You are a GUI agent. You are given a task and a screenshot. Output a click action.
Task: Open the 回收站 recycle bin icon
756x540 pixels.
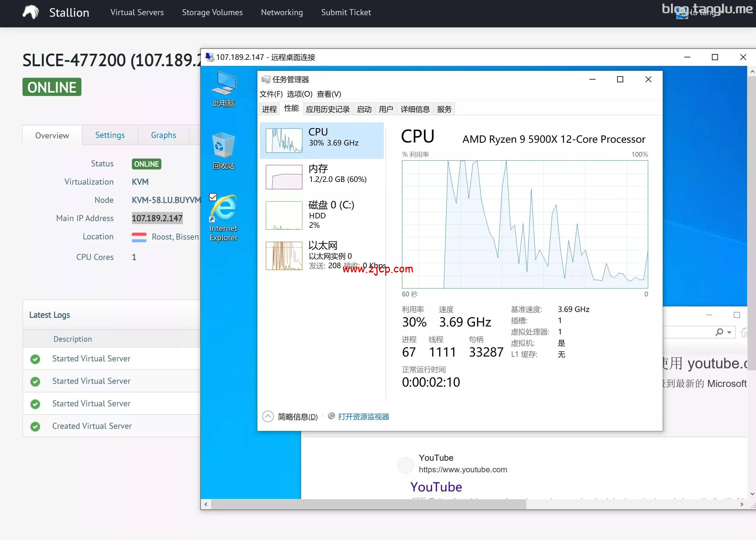[x=224, y=147]
